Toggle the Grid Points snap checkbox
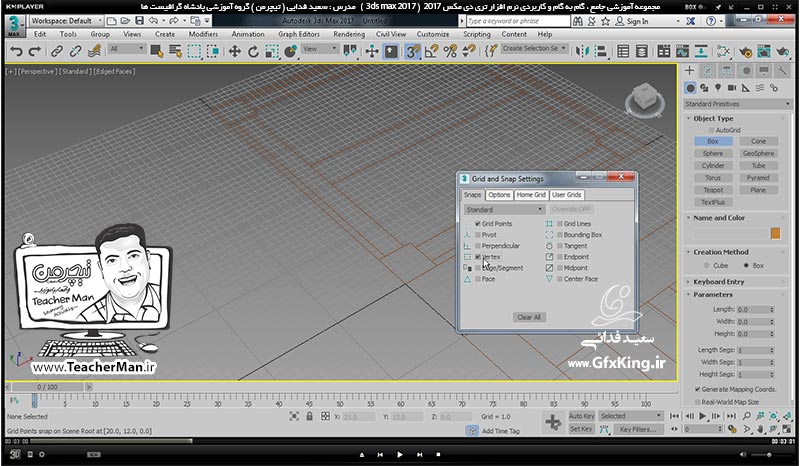The width and height of the screenshot is (800, 466). (478, 224)
